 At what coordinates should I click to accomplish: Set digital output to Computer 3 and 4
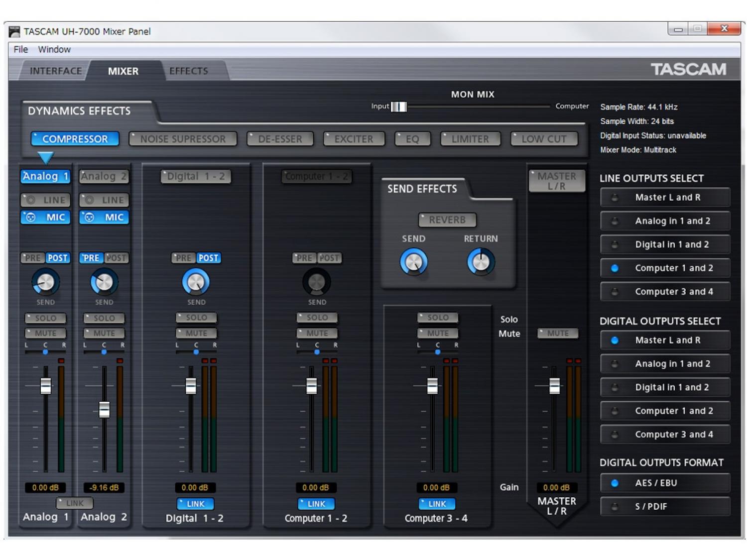click(x=665, y=435)
